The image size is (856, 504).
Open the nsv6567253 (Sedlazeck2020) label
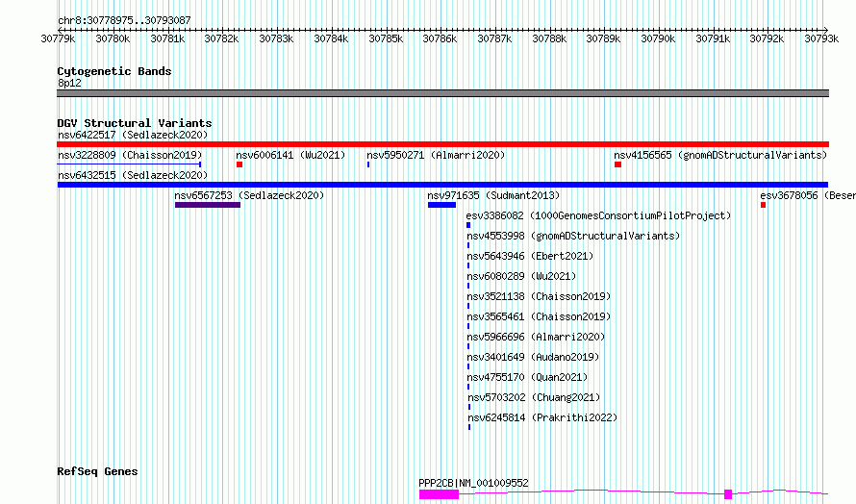point(249,195)
